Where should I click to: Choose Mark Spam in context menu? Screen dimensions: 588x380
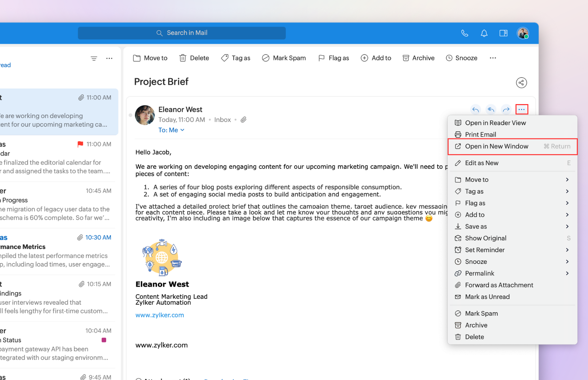pos(512,314)
